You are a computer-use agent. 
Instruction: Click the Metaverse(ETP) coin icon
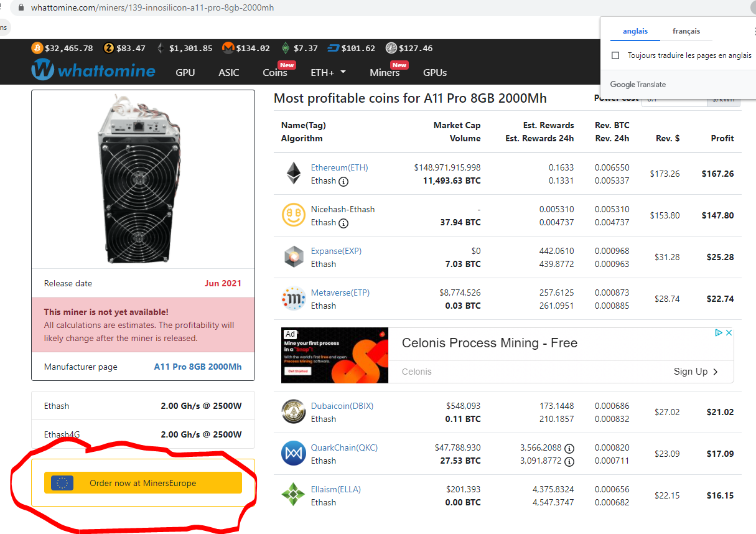(x=293, y=298)
